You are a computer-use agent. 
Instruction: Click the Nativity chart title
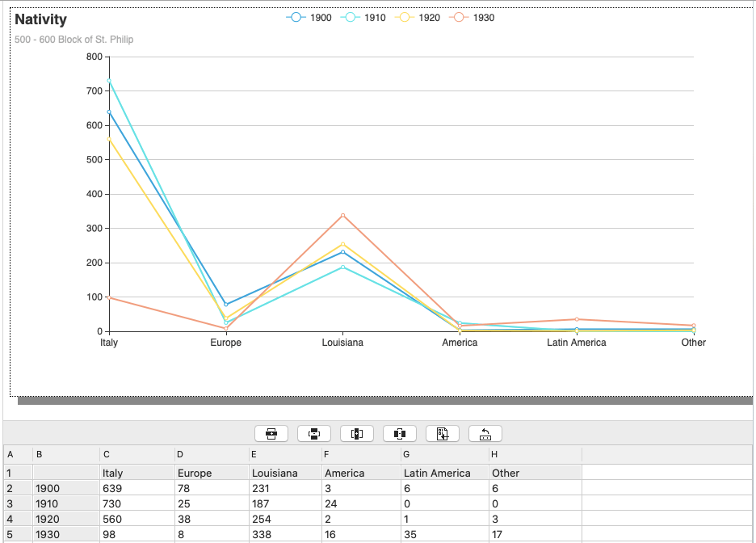(x=41, y=19)
